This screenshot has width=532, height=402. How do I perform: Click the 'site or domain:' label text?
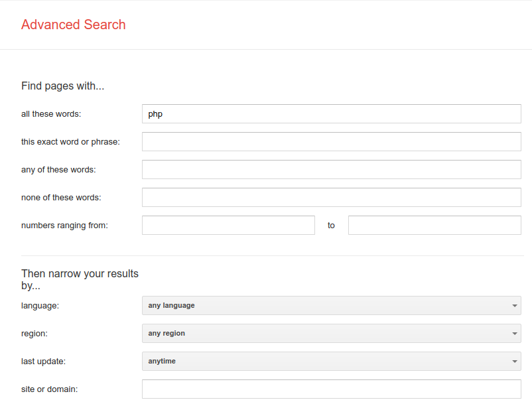pyautogui.click(x=50, y=389)
